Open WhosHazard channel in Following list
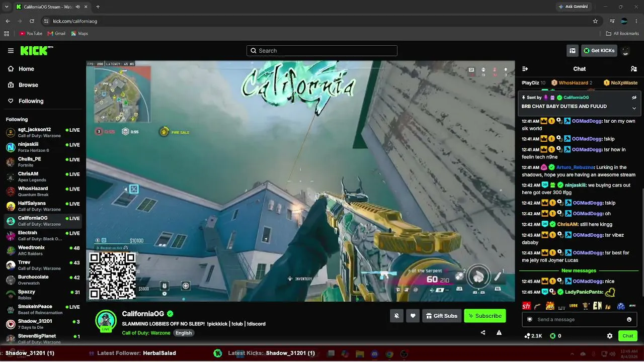 (x=43, y=192)
